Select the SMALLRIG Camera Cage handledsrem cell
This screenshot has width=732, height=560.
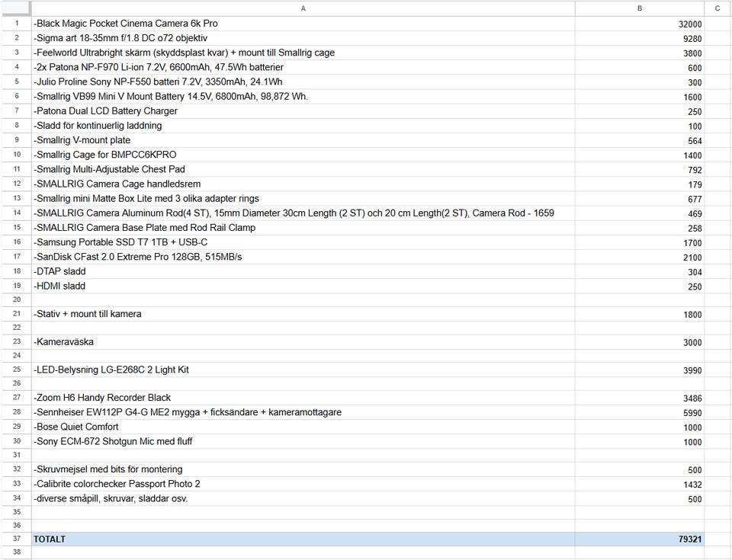click(303, 184)
